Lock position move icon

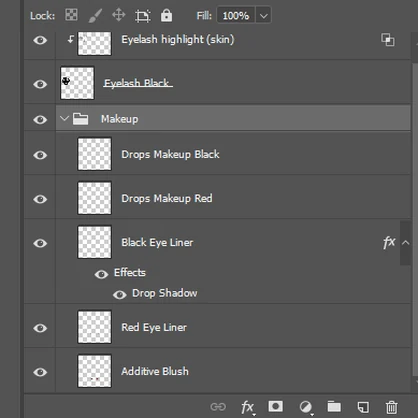pos(119,15)
